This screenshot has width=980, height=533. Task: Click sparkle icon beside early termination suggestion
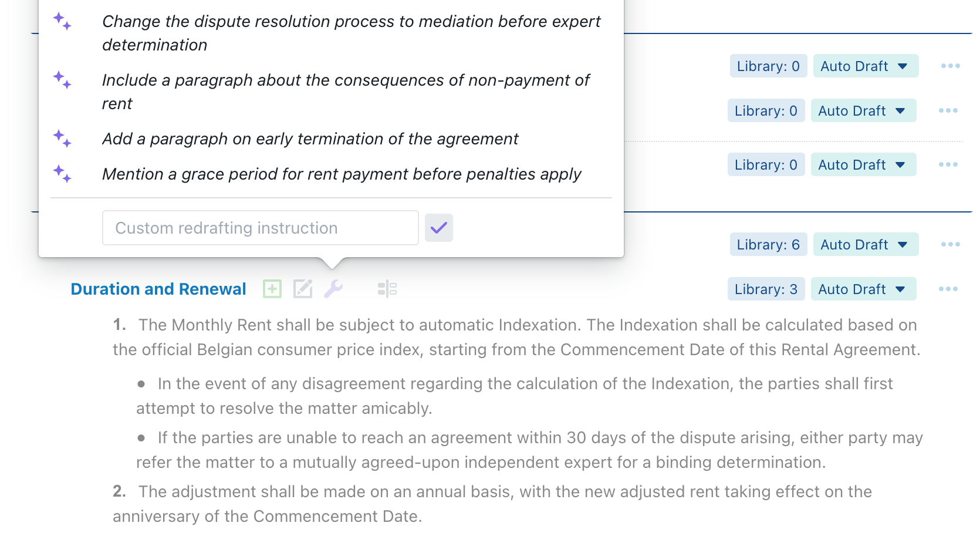coord(62,139)
